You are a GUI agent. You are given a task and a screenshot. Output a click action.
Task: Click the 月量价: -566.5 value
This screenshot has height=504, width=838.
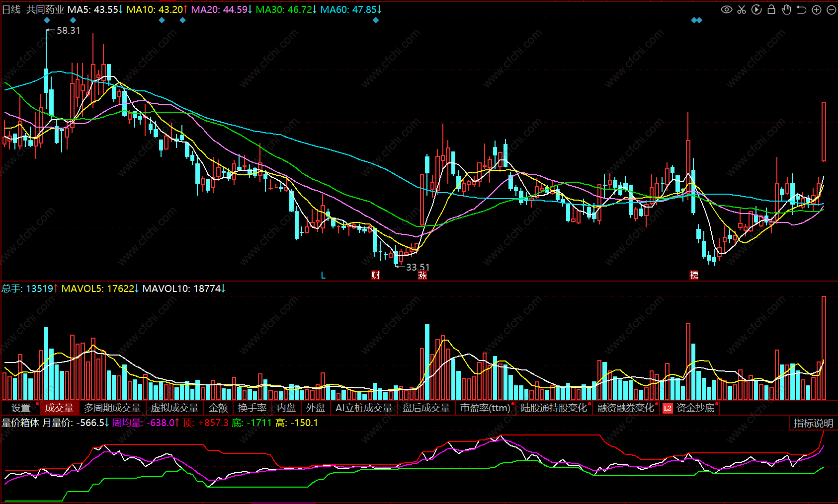coord(76,423)
